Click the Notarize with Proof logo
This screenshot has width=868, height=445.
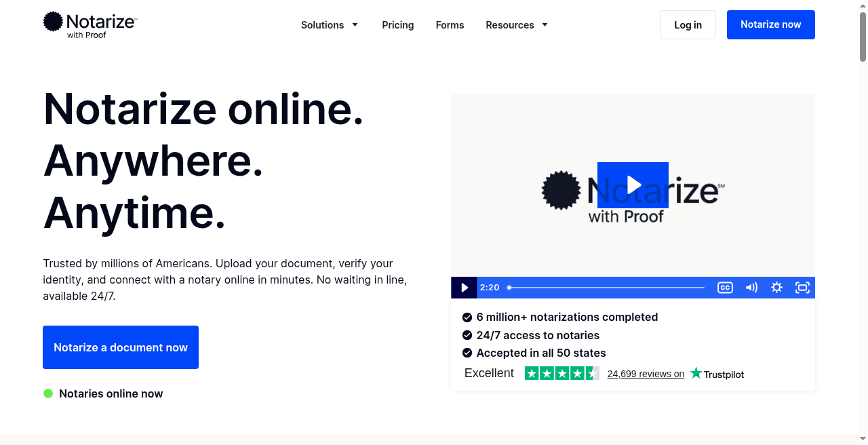tap(90, 25)
